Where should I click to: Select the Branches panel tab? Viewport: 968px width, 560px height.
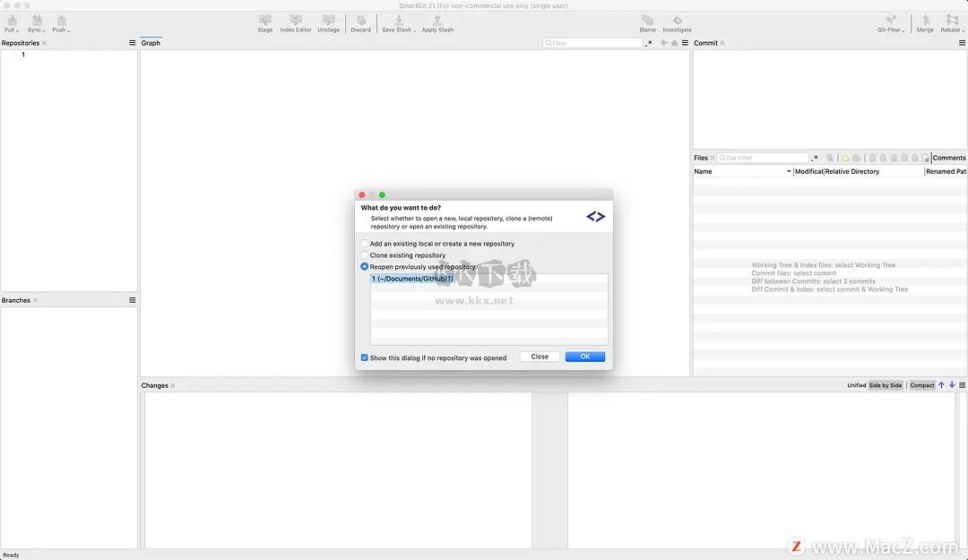pos(16,300)
